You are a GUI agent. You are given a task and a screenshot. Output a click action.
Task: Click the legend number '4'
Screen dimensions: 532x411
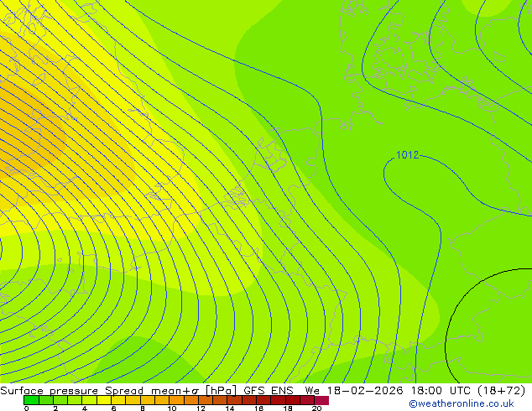tap(85, 408)
